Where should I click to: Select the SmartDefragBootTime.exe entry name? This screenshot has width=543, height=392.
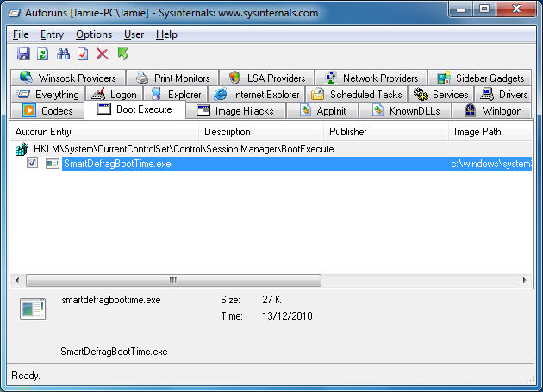[x=117, y=164]
